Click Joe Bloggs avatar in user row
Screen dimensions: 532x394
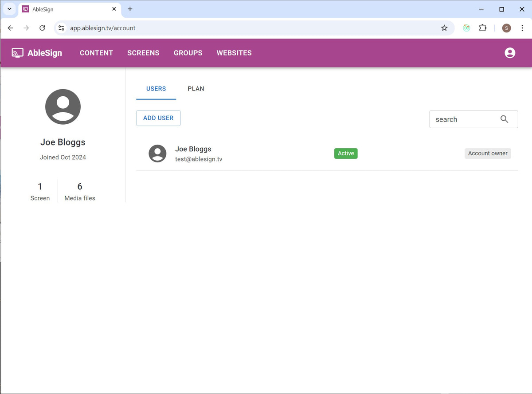[157, 154]
